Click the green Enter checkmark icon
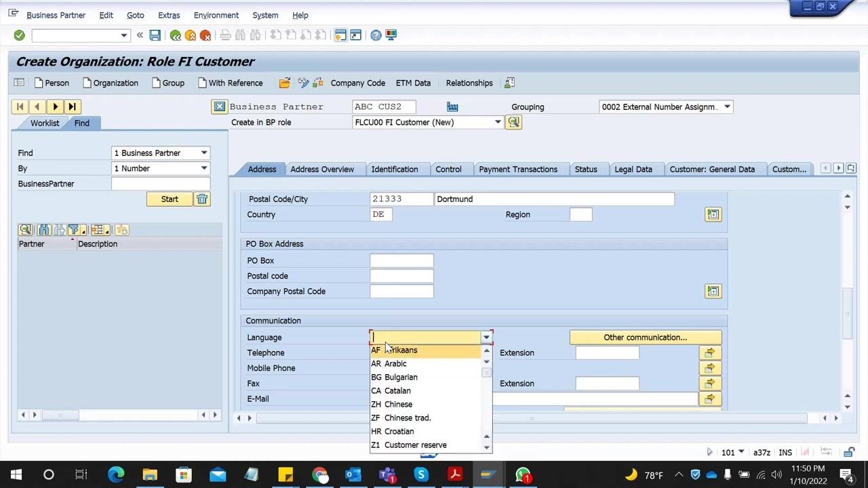Viewport: 868px width, 488px height. [19, 35]
